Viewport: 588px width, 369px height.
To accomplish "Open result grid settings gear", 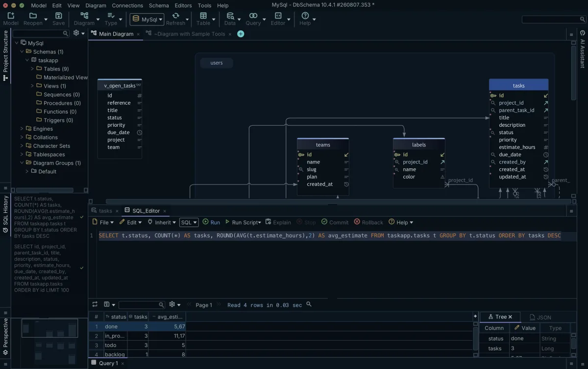I will [x=172, y=304].
